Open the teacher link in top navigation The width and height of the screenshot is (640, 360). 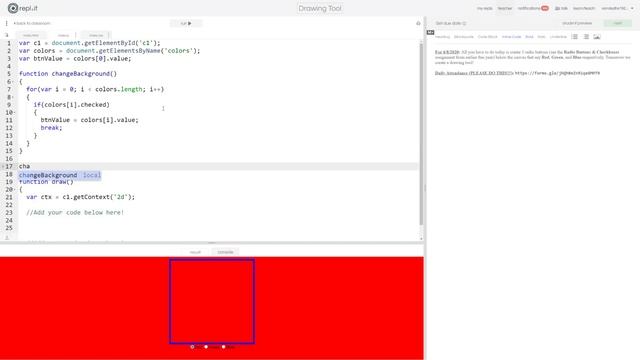pos(504,8)
